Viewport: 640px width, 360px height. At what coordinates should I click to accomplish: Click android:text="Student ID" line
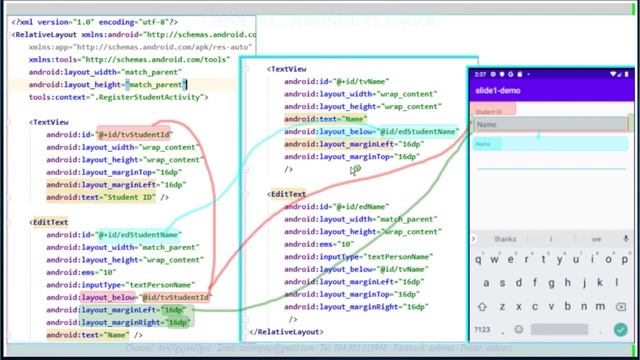(x=107, y=197)
